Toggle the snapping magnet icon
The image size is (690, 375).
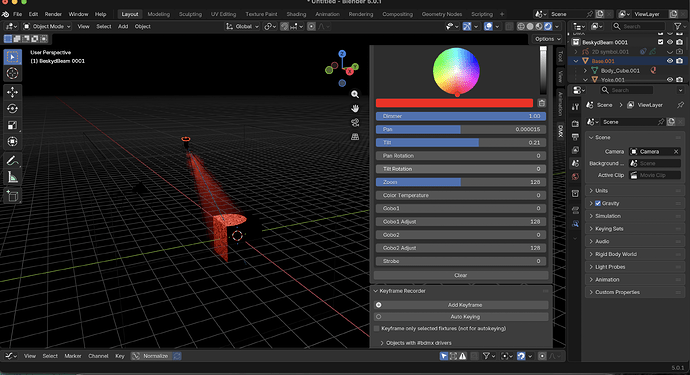tap(284, 26)
